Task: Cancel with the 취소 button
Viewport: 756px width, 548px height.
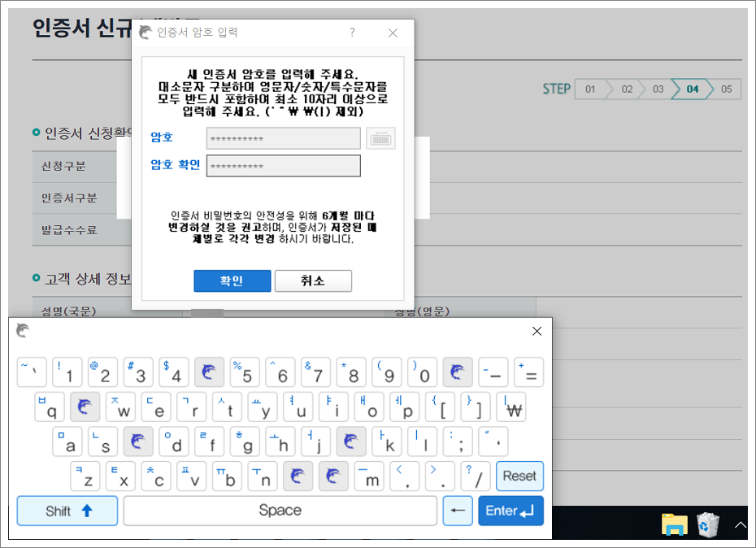Action: pos(313,281)
